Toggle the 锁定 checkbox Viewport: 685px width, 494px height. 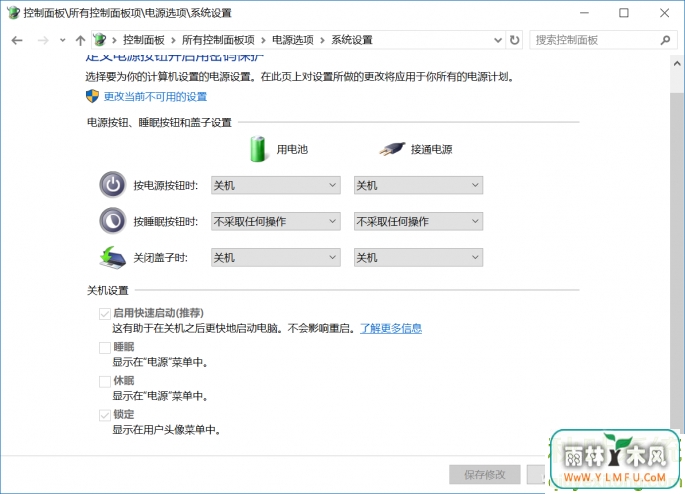[104, 415]
